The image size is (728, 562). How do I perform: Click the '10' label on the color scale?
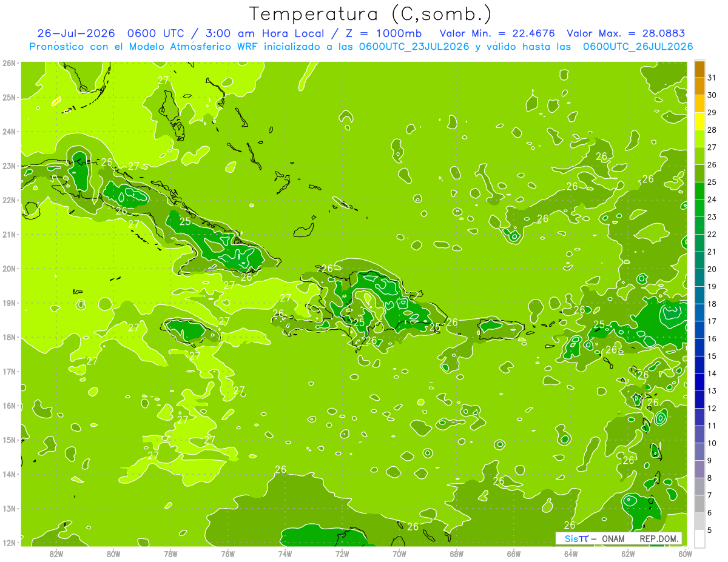coord(712,443)
